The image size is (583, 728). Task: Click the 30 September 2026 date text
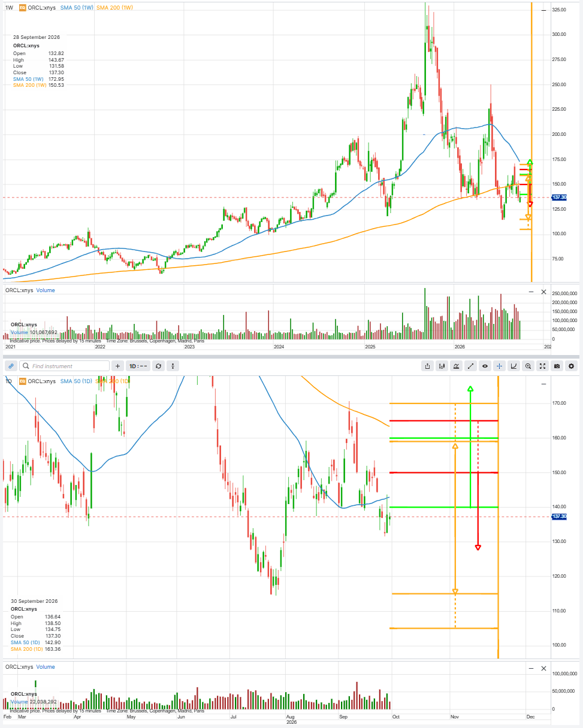pos(34,601)
